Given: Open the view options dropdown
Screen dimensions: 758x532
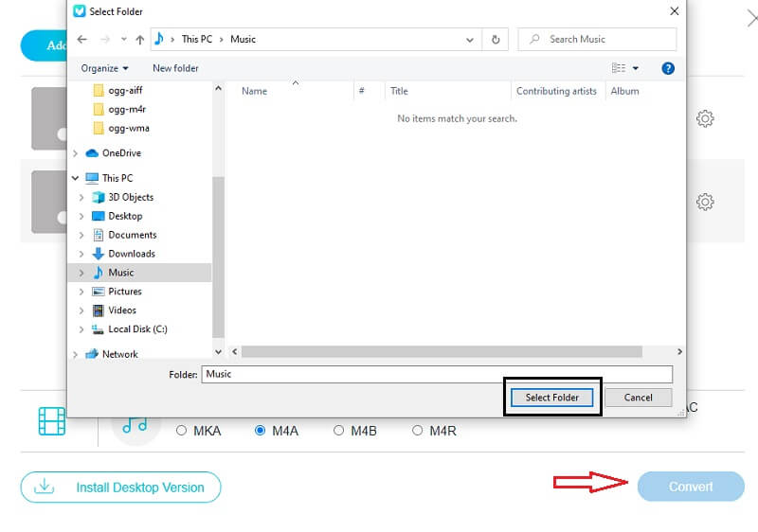Looking at the screenshot, I should (x=635, y=68).
